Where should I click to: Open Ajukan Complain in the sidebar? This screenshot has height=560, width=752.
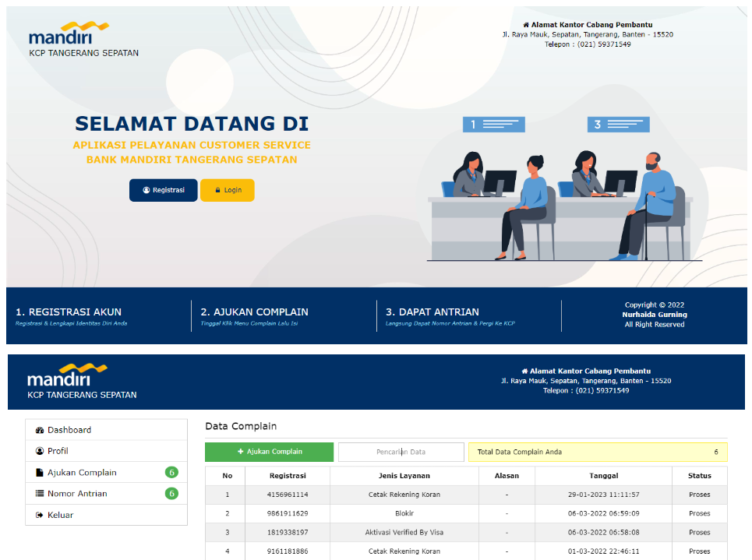107,472
